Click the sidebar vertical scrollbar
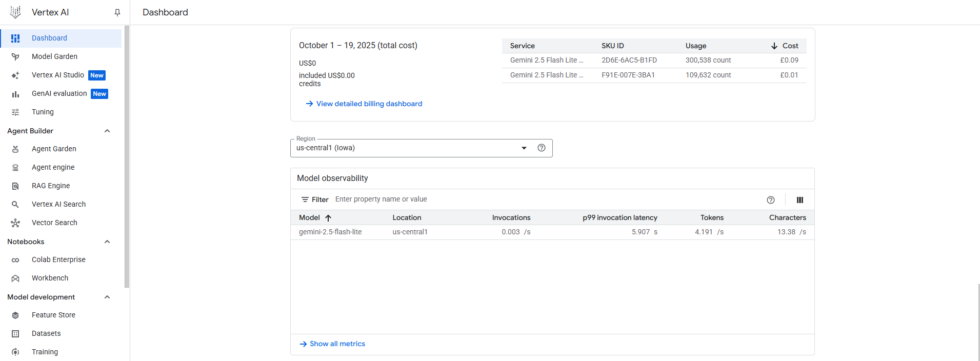980x361 pixels. [x=127, y=156]
